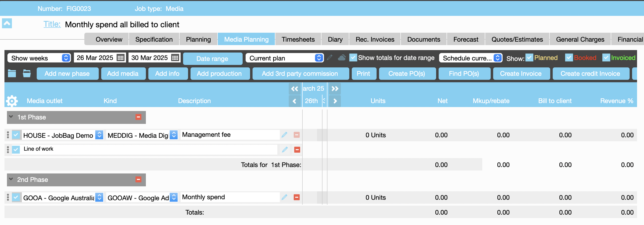Screen dimensions: 644x225
Task: Click pencil icon next to Current plan
Action: pyautogui.click(x=329, y=58)
